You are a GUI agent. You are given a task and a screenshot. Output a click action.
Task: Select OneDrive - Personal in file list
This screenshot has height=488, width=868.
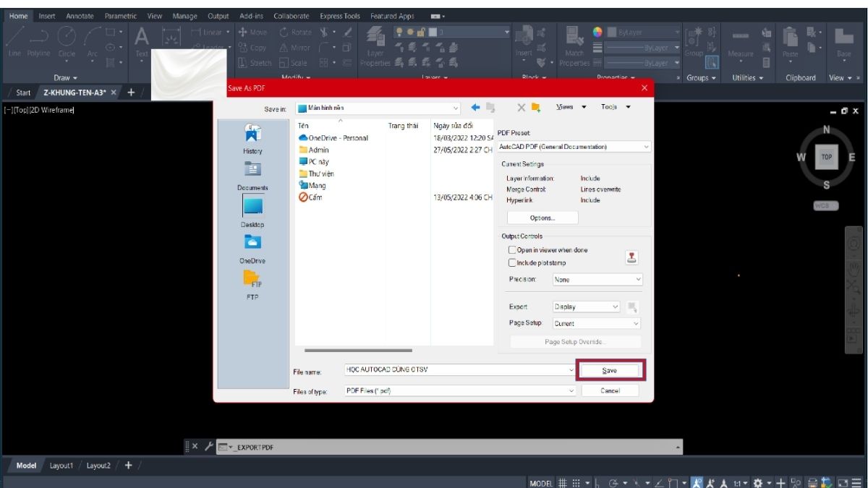pos(333,137)
